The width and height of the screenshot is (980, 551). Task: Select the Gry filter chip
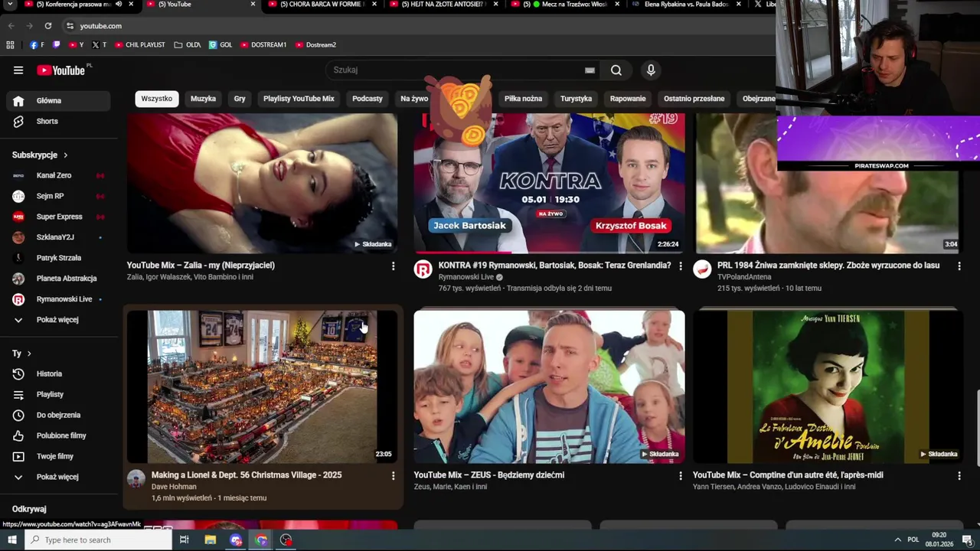click(240, 99)
